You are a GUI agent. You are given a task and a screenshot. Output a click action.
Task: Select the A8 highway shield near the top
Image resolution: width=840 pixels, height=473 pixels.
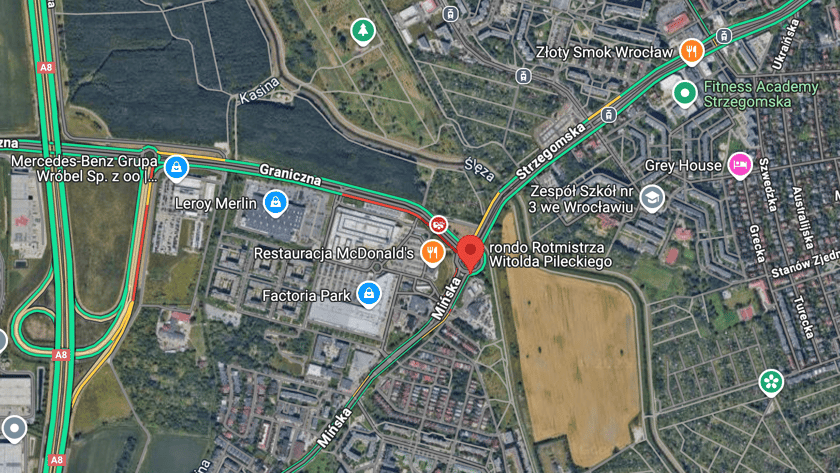(x=46, y=67)
